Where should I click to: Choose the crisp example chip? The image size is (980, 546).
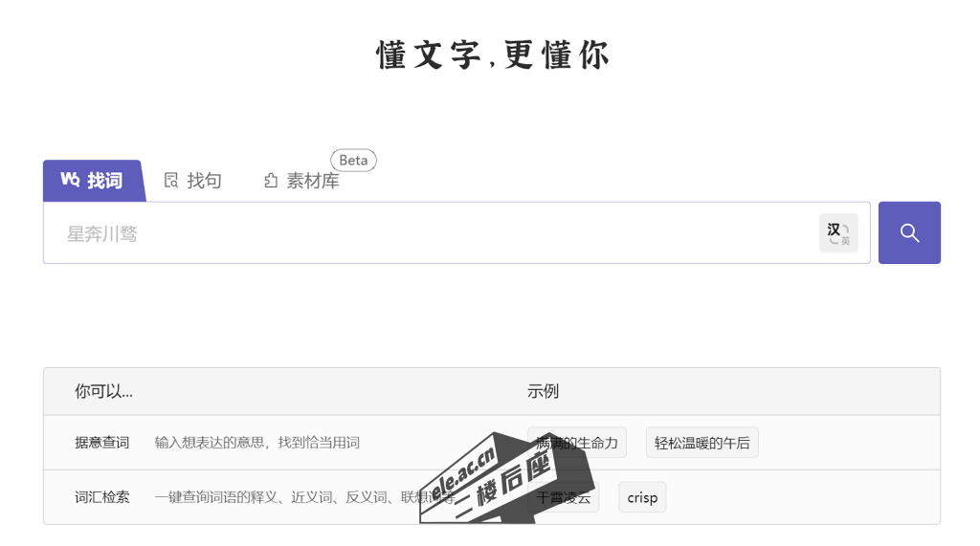[642, 497]
